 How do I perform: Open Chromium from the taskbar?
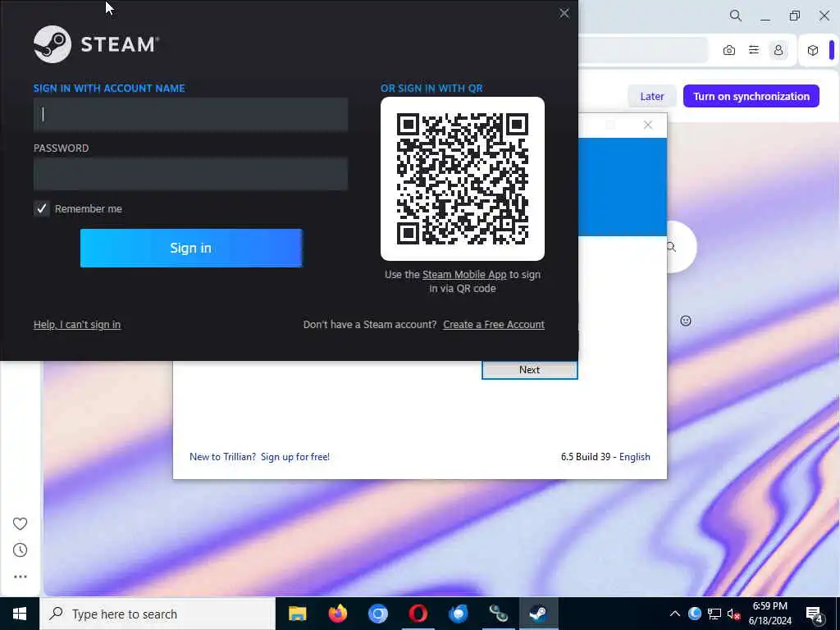pyautogui.click(x=377, y=614)
